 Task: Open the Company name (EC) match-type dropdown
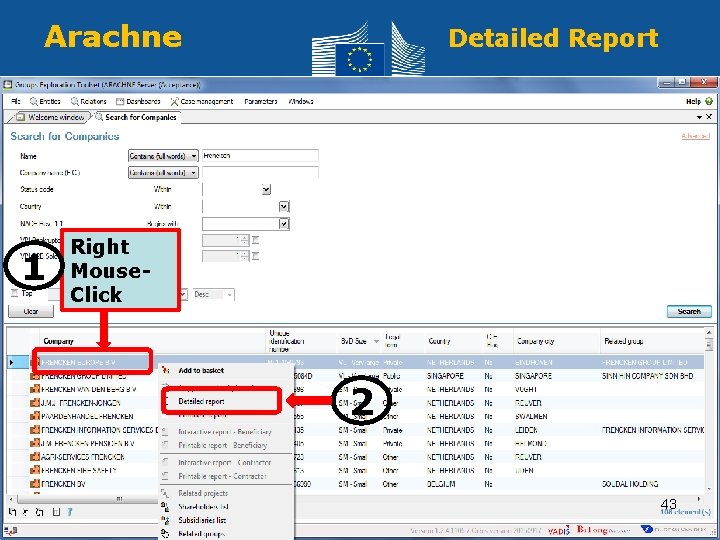click(x=163, y=173)
